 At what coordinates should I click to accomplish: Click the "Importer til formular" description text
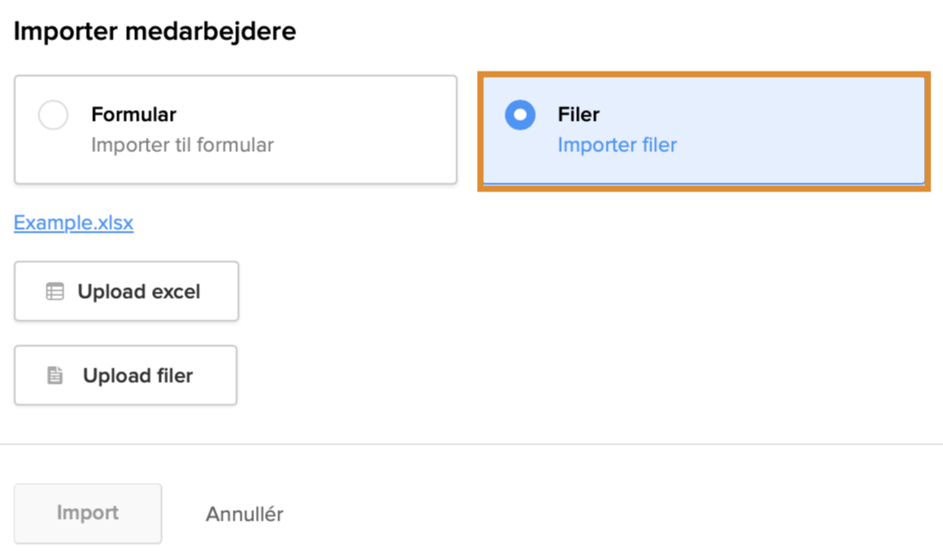(x=183, y=145)
